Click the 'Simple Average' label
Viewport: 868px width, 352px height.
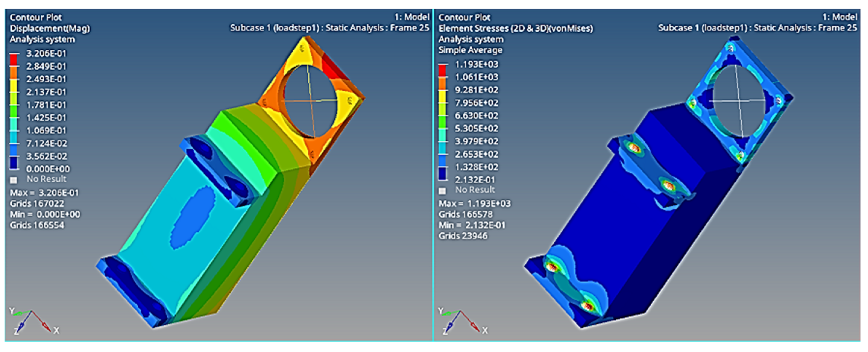pos(470,50)
